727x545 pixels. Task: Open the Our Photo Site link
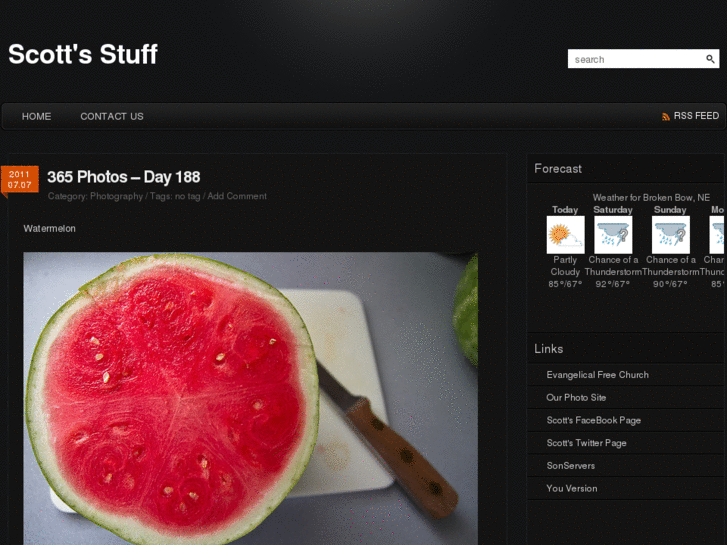576,398
